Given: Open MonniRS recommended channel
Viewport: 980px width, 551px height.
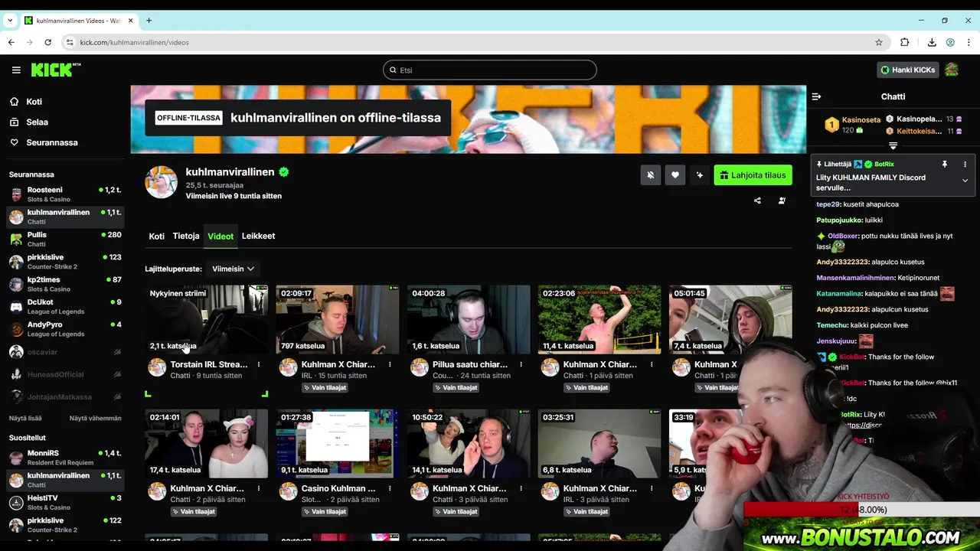Looking at the screenshot, I should click(64, 458).
